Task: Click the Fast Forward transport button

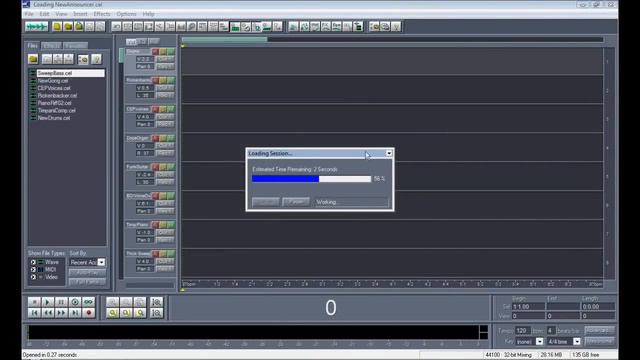Action: (61, 313)
